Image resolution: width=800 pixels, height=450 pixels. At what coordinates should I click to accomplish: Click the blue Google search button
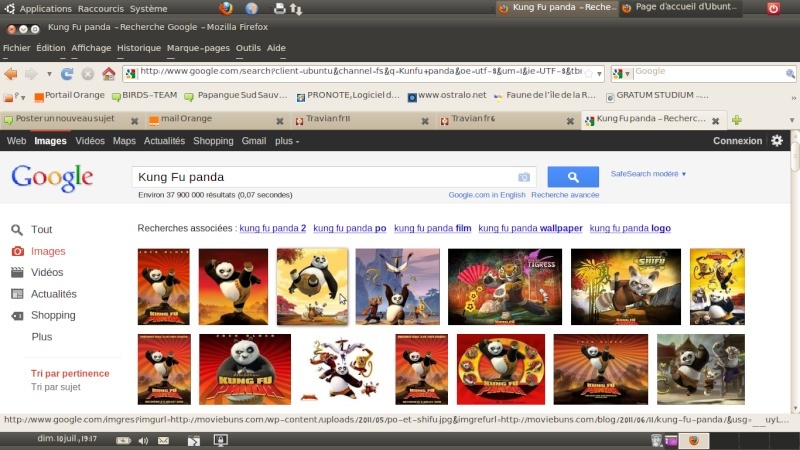click(x=573, y=177)
